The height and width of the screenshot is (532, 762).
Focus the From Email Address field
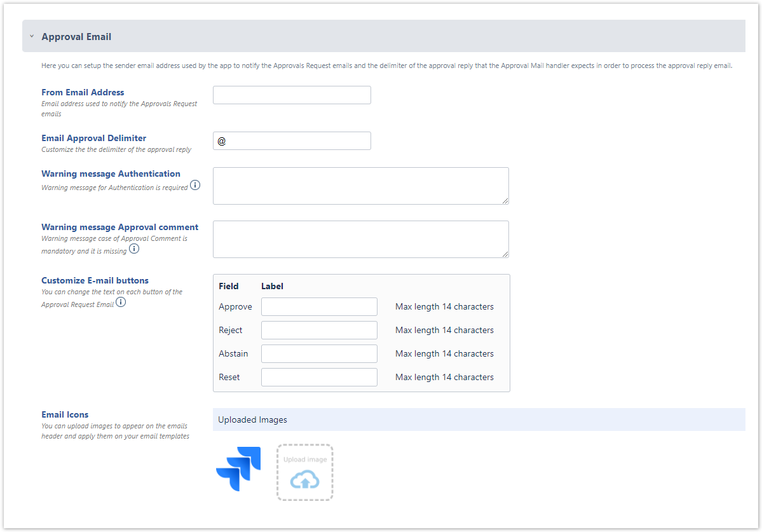tap(292, 95)
